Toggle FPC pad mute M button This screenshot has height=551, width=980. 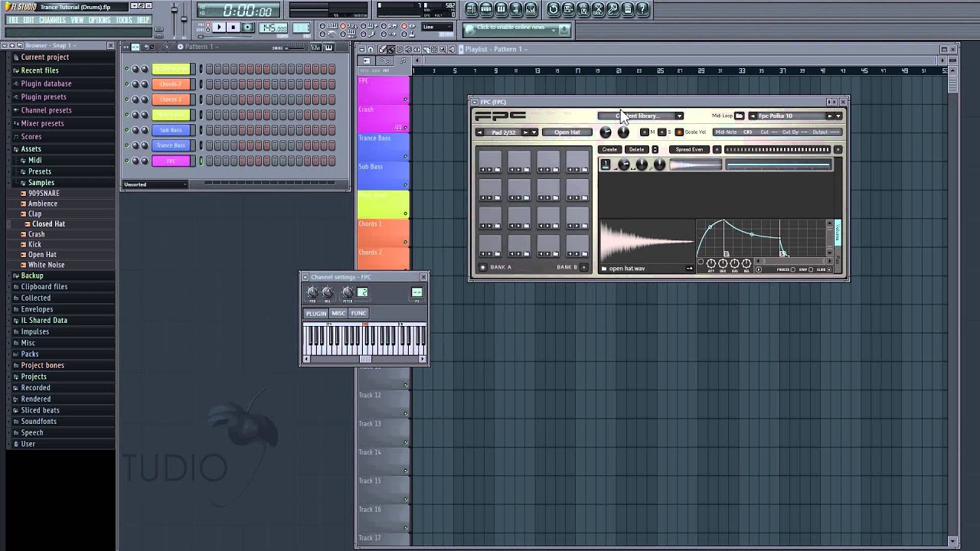(644, 132)
